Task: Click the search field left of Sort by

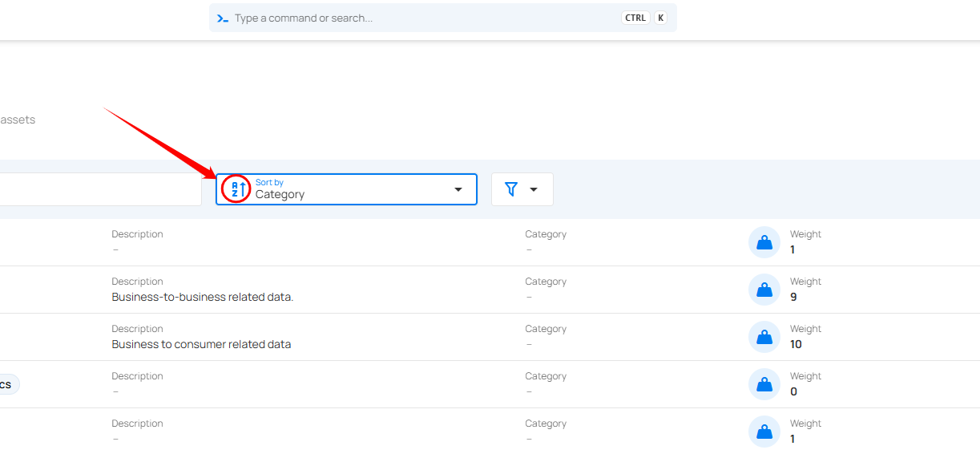Action: [x=100, y=189]
